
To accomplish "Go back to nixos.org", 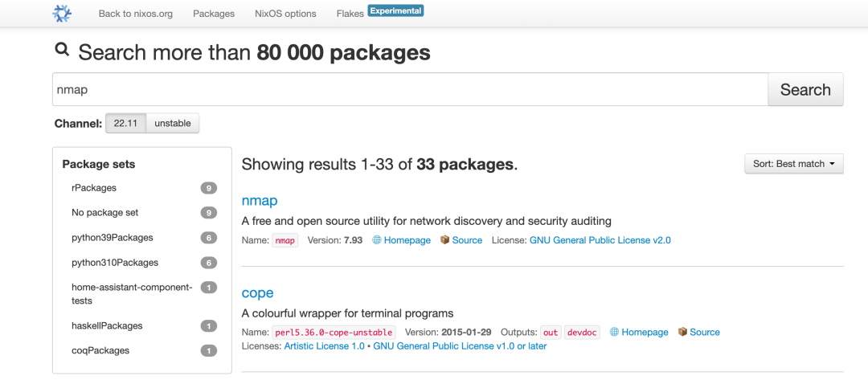I will [x=136, y=14].
